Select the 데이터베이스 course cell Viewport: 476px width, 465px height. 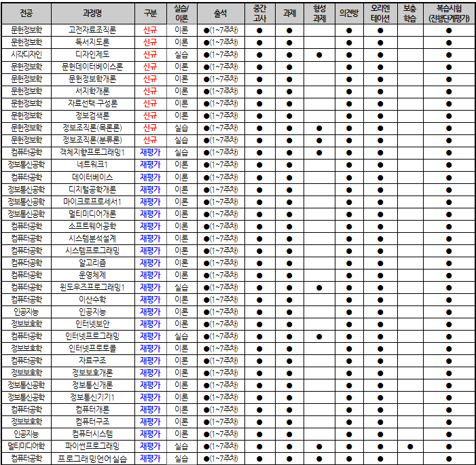[x=92, y=177]
